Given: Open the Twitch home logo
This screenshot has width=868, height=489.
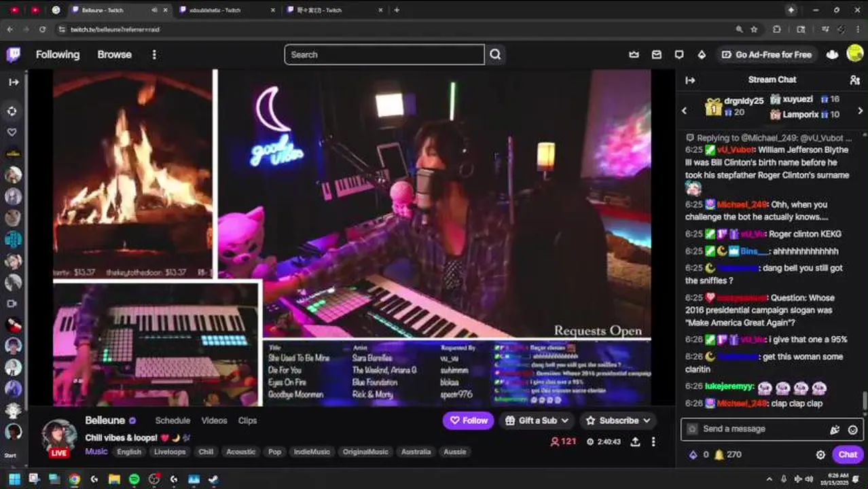Looking at the screenshot, I should (14, 54).
